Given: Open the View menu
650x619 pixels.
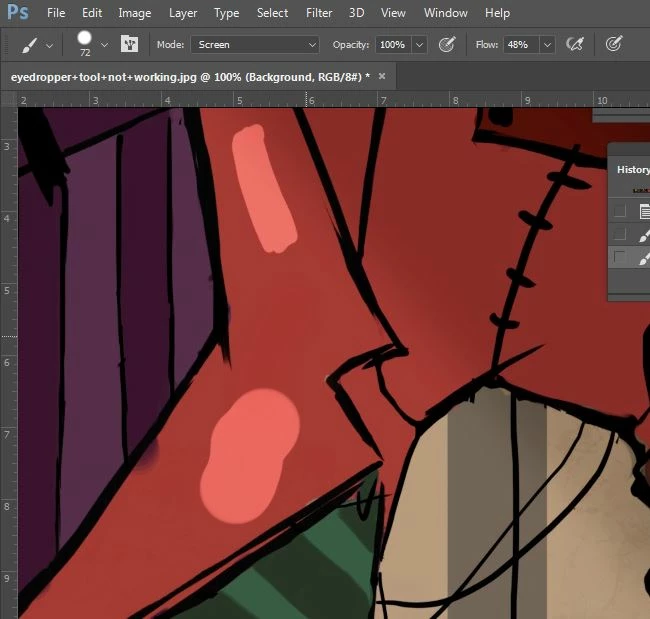Looking at the screenshot, I should tap(393, 13).
